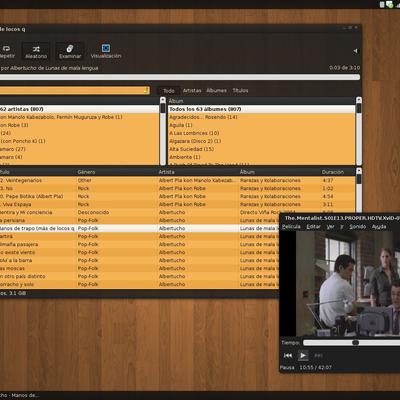This screenshot has width=400, height=400.
Task: Click taskbar entry 'Manos de...' in bottom panel
Action: [x=19, y=395]
